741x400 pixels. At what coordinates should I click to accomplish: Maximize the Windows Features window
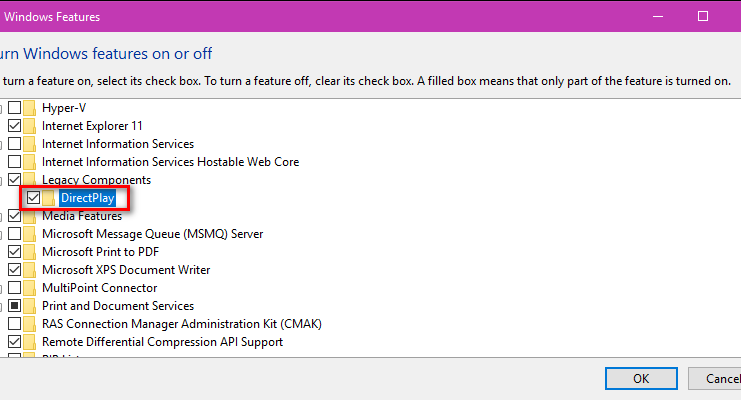click(x=703, y=17)
